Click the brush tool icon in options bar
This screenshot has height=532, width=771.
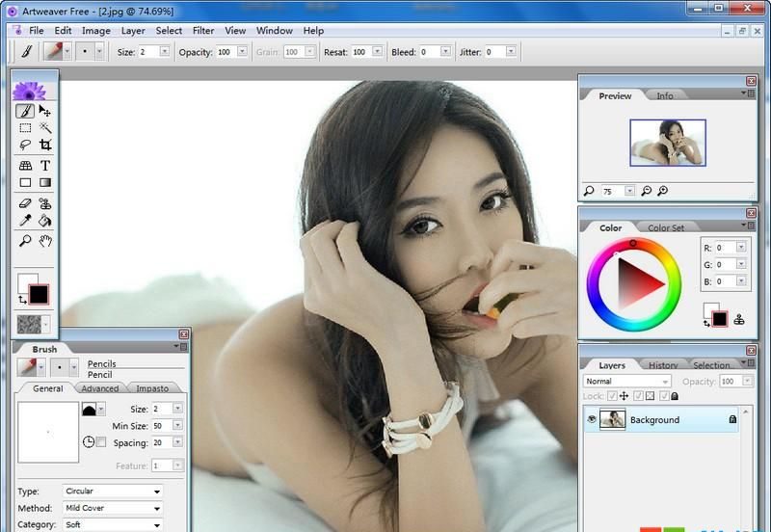[x=26, y=52]
